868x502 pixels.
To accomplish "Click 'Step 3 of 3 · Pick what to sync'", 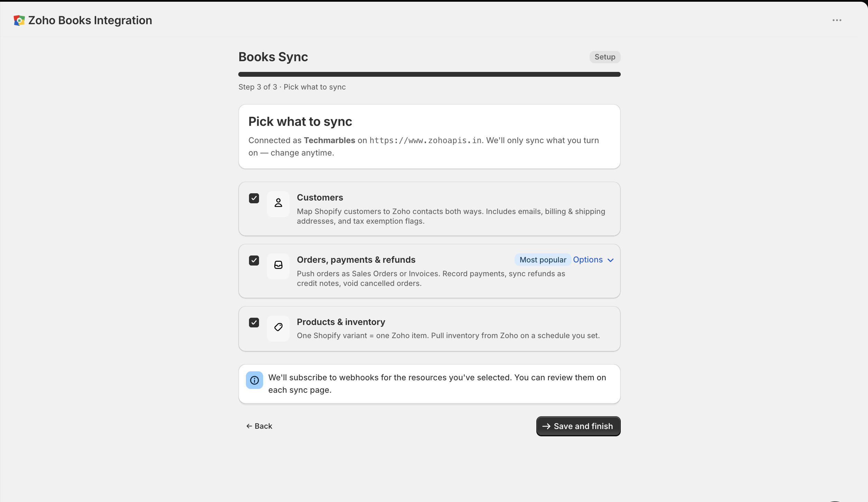I will coord(292,87).
